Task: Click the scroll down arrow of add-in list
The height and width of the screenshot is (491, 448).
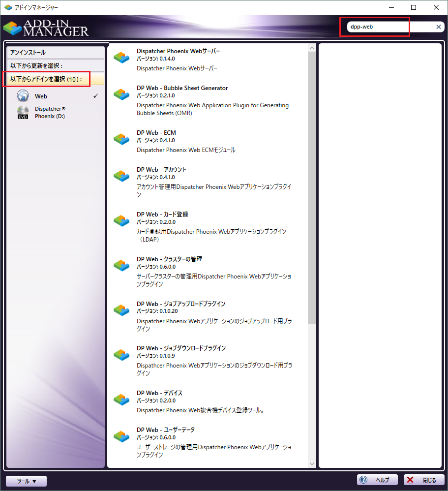Action: (312, 464)
